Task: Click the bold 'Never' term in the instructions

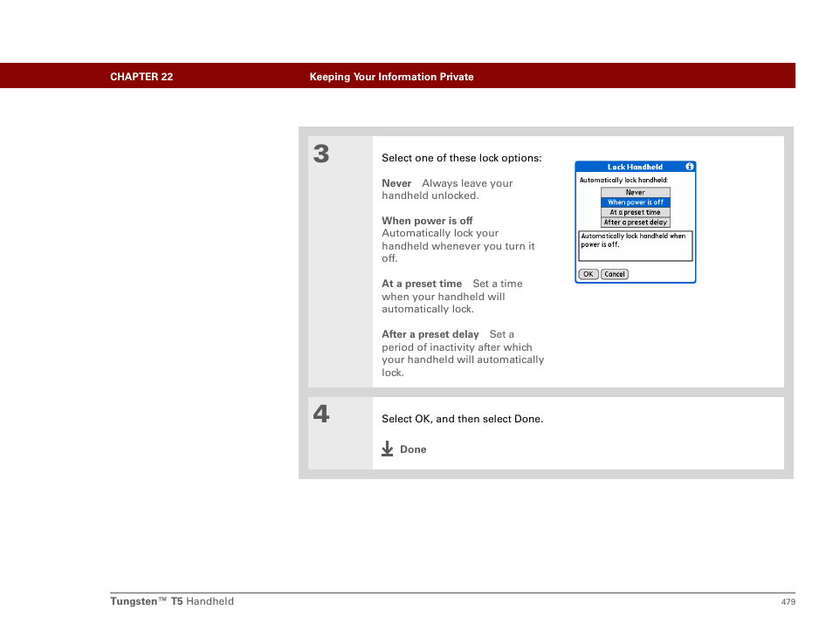Action: 396,183
